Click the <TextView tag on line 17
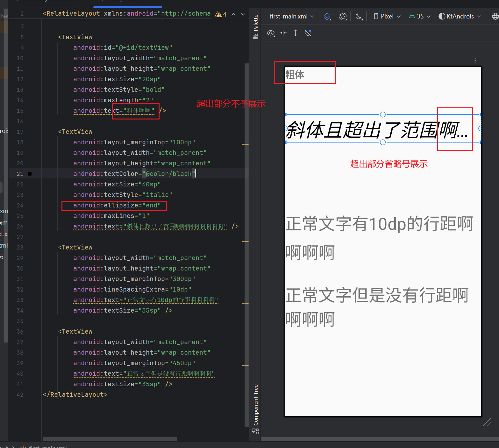The width and height of the screenshot is (499, 448). tap(75, 132)
